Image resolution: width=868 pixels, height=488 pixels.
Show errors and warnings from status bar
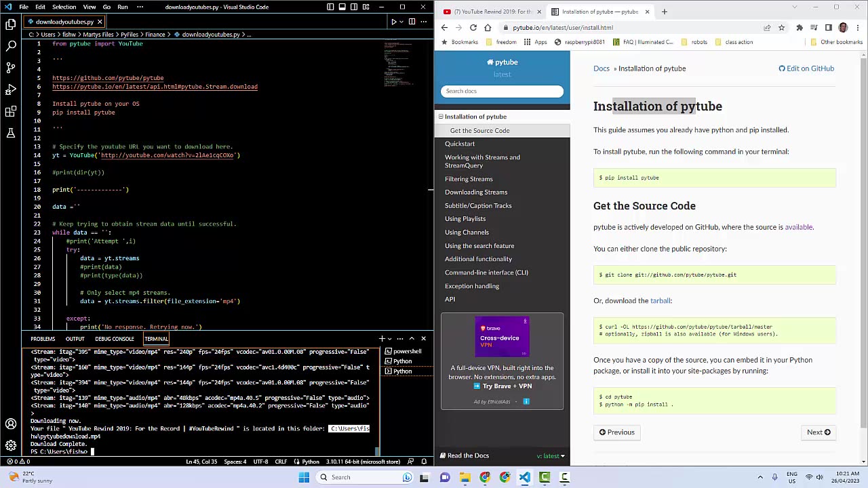(x=18, y=462)
